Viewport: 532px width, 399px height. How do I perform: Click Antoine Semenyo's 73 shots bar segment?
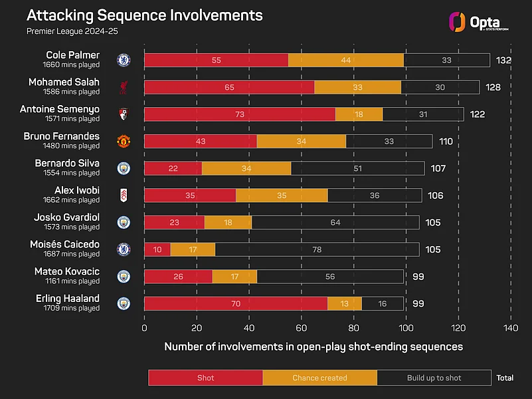(x=239, y=114)
